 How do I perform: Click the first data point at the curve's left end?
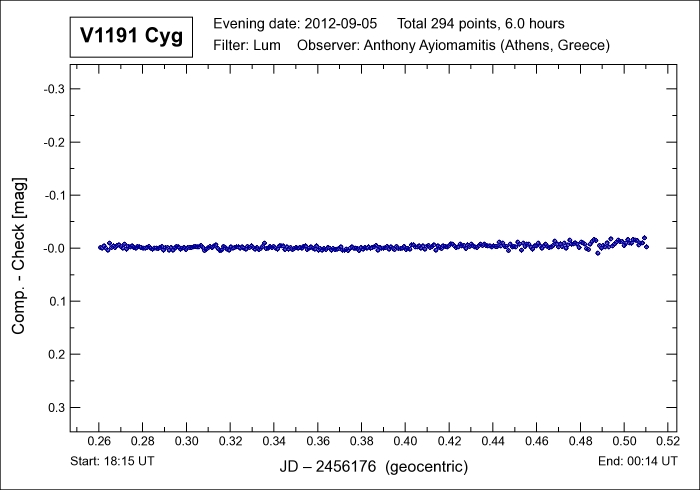(100, 247)
